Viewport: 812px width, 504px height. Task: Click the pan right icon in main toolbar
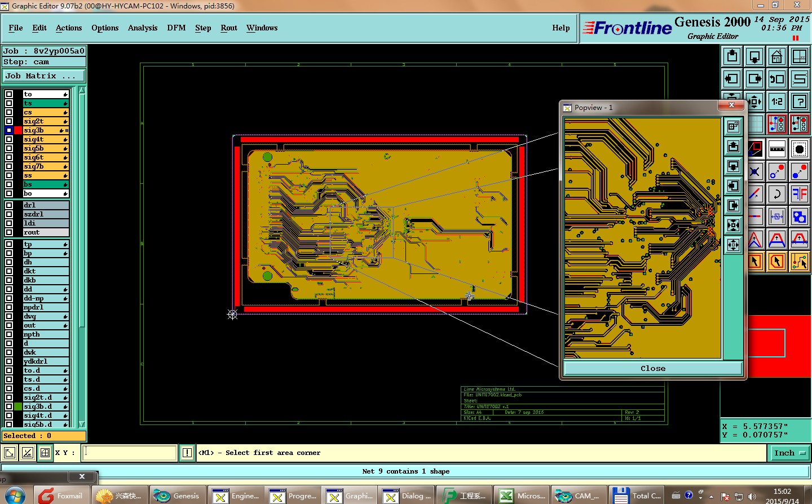click(754, 79)
